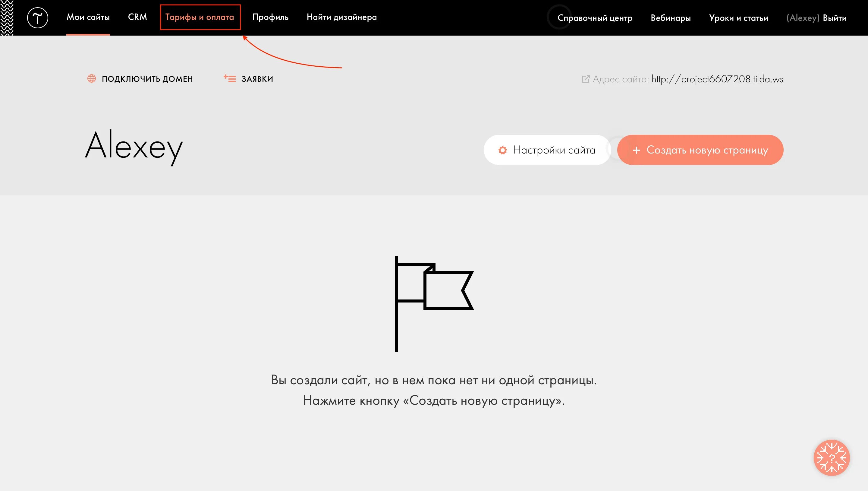The image size is (868, 491).
Task: Select Найти дизайнера in navigation
Action: [x=342, y=17]
